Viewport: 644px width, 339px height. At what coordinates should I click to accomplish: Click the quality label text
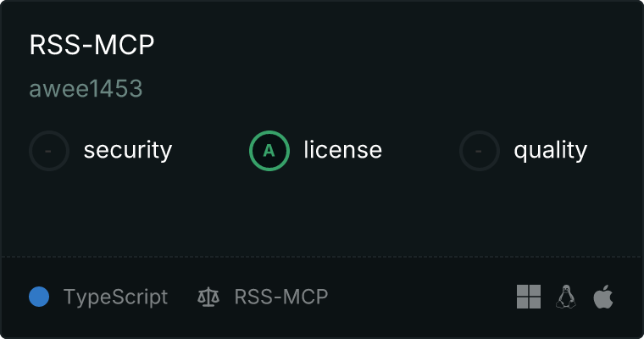(550, 151)
